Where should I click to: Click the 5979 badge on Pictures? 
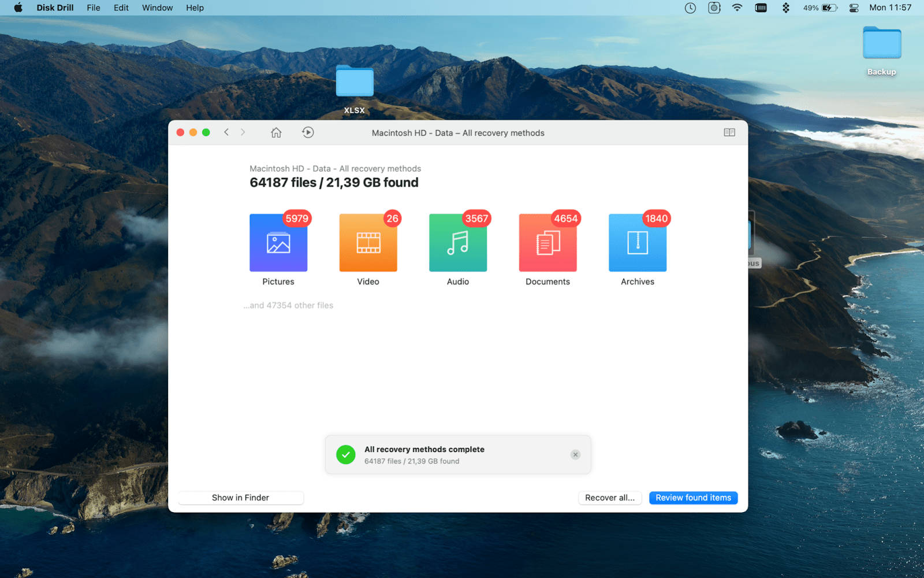tap(297, 218)
